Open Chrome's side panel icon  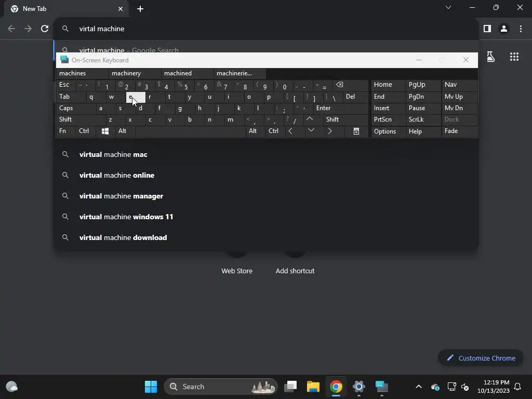click(487, 29)
